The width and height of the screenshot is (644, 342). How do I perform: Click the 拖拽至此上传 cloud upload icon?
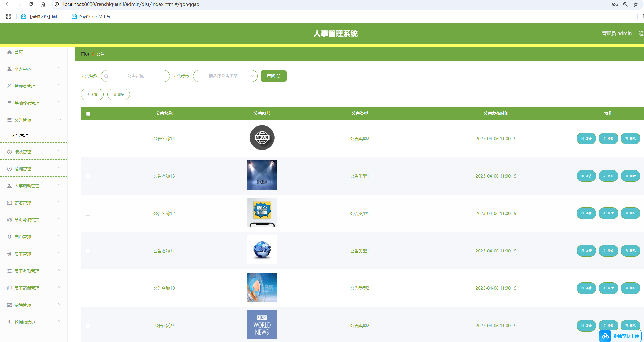[x=605, y=336]
